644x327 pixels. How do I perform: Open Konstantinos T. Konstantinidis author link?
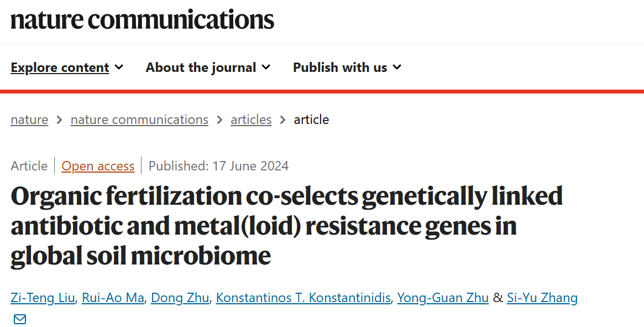point(303,298)
